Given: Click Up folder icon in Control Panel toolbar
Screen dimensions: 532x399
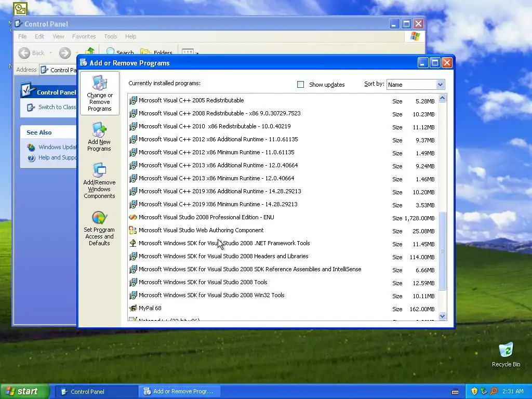Looking at the screenshot, I should [x=90, y=51].
